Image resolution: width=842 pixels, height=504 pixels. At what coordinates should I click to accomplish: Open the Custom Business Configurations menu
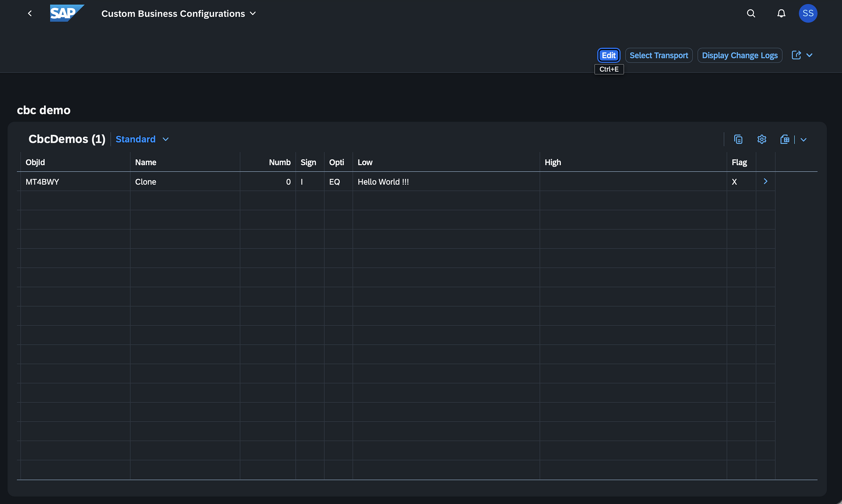point(178,14)
